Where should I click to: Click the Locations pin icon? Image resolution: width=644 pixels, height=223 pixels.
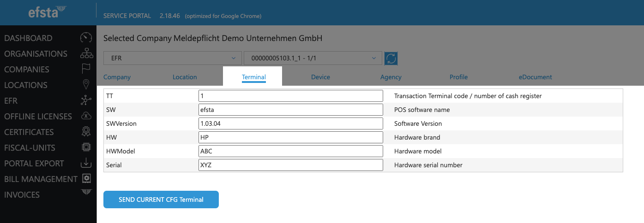(x=86, y=85)
